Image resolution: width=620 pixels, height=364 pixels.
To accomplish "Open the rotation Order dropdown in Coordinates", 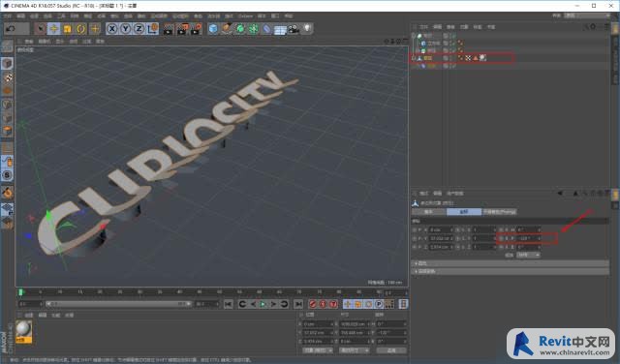I will coord(529,256).
